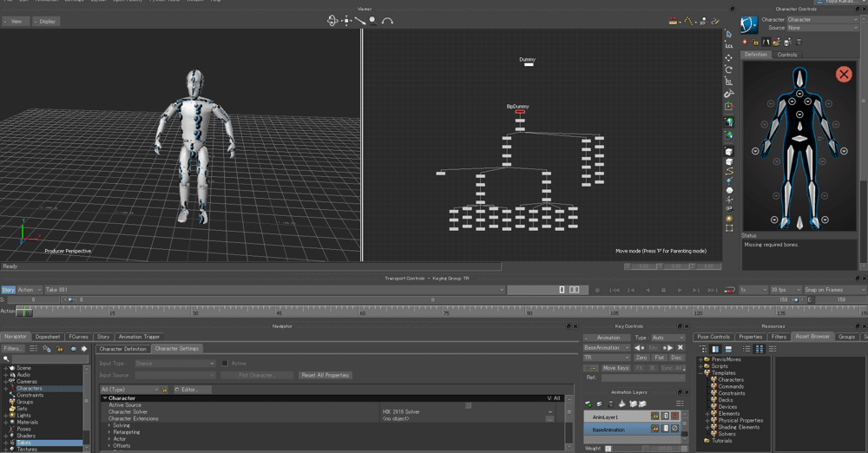Open the Character dropdown in Character Controls
The width and height of the screenshot is (868, 453).
coord(823,19)
